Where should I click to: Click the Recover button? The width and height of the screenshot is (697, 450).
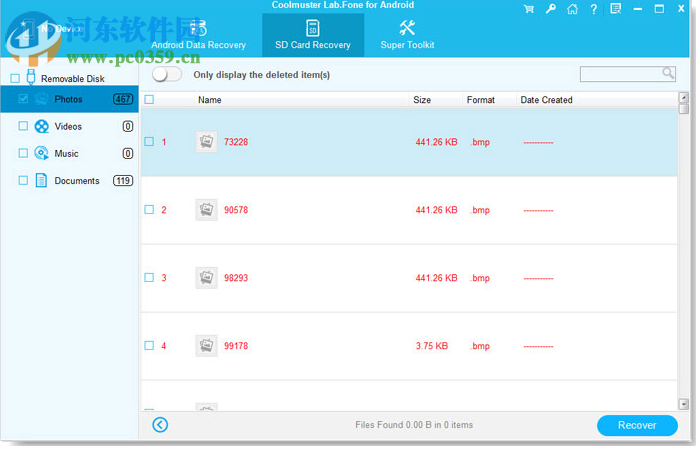pos(637,426)
